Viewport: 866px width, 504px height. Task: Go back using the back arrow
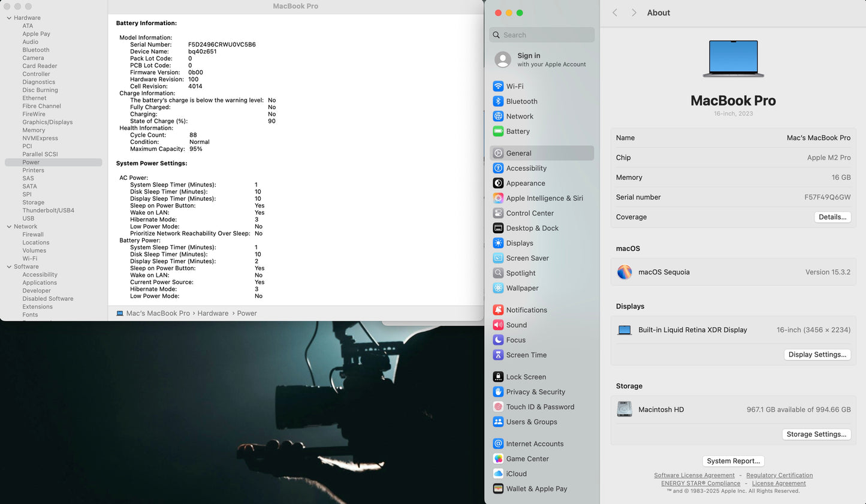[615, 13]
